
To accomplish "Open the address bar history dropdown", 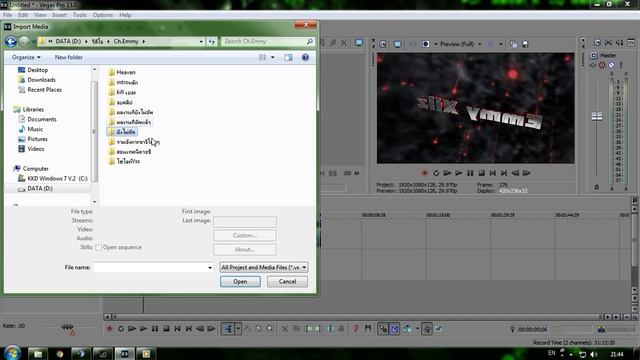I will 201,41.
